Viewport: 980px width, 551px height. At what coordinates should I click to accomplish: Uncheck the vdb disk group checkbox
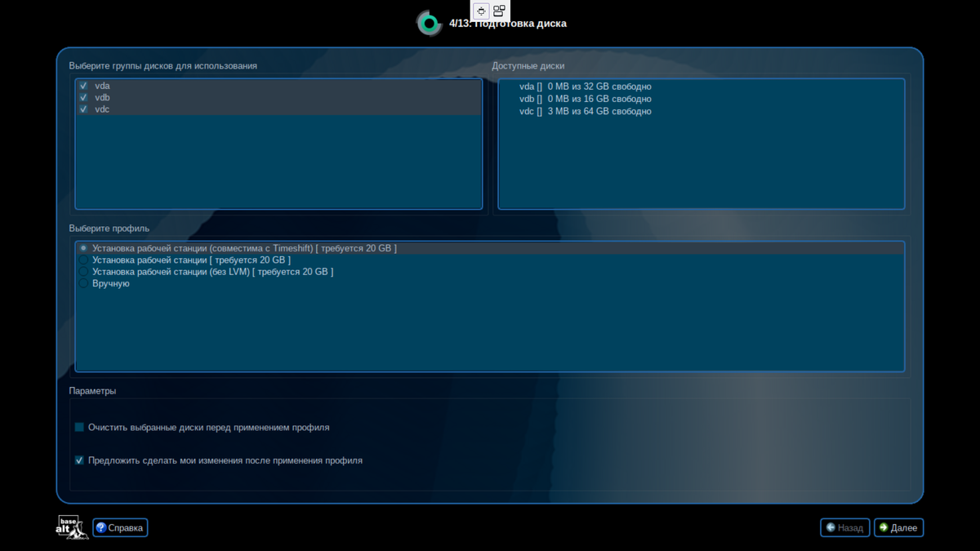tap(83, 97)
